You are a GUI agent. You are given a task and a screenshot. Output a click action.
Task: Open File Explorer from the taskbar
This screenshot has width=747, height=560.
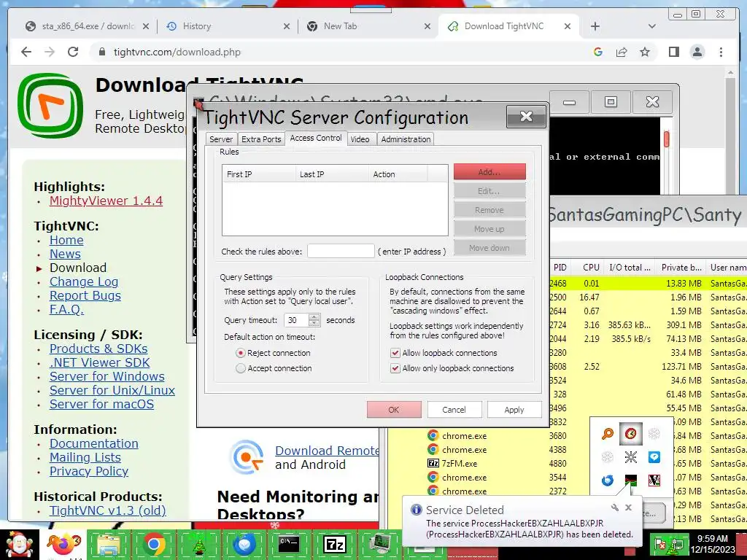pyautogui.click(x=109, y=544)
